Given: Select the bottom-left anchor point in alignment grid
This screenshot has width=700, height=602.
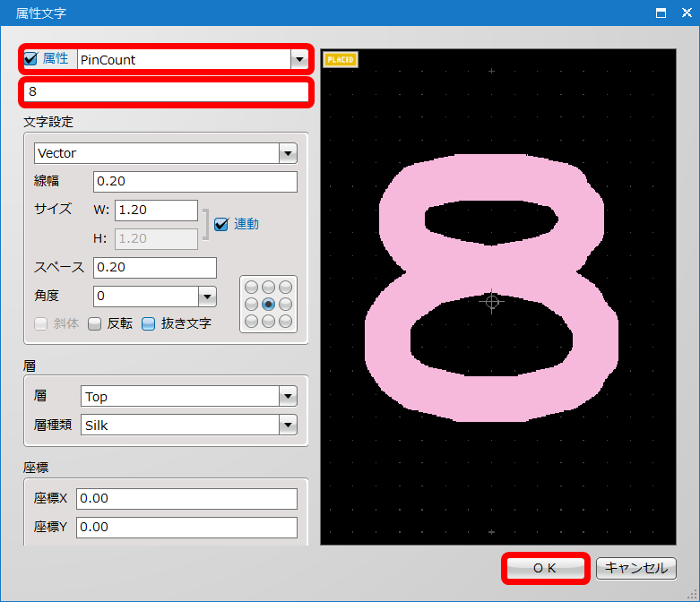Looking at the screenshot, I should [251, 321].
